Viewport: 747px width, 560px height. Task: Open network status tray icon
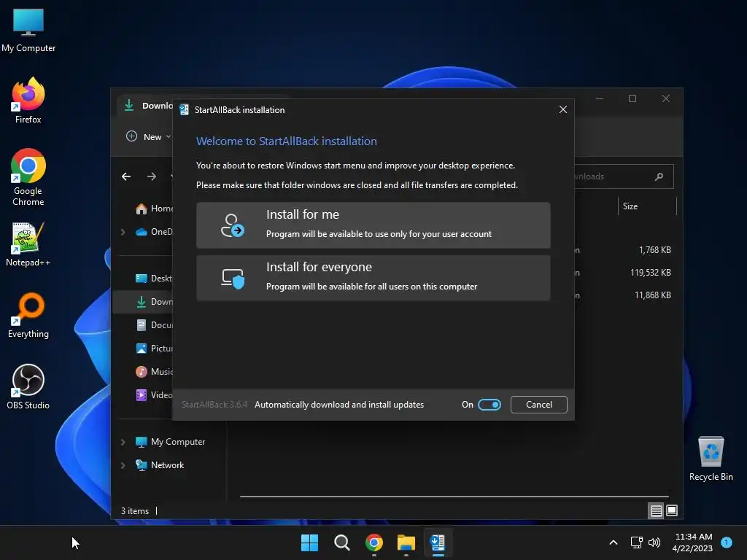[x=636, y=542]
